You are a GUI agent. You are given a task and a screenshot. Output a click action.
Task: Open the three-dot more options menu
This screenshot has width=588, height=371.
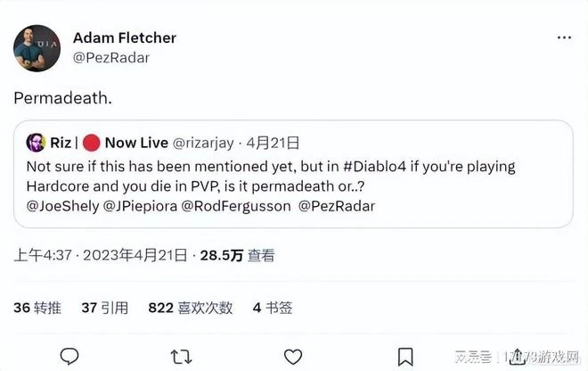point(564,38)
